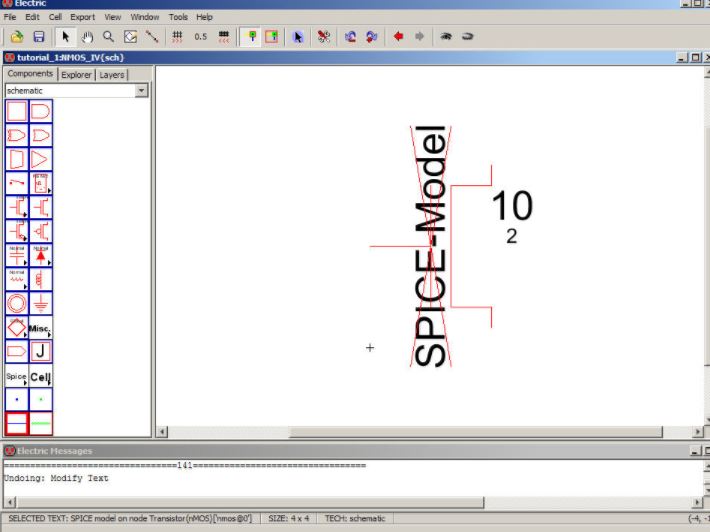This screenshot has width=710, height=532.
Task: Activate the Zoom magnifier tool
Action: [108, 37]
